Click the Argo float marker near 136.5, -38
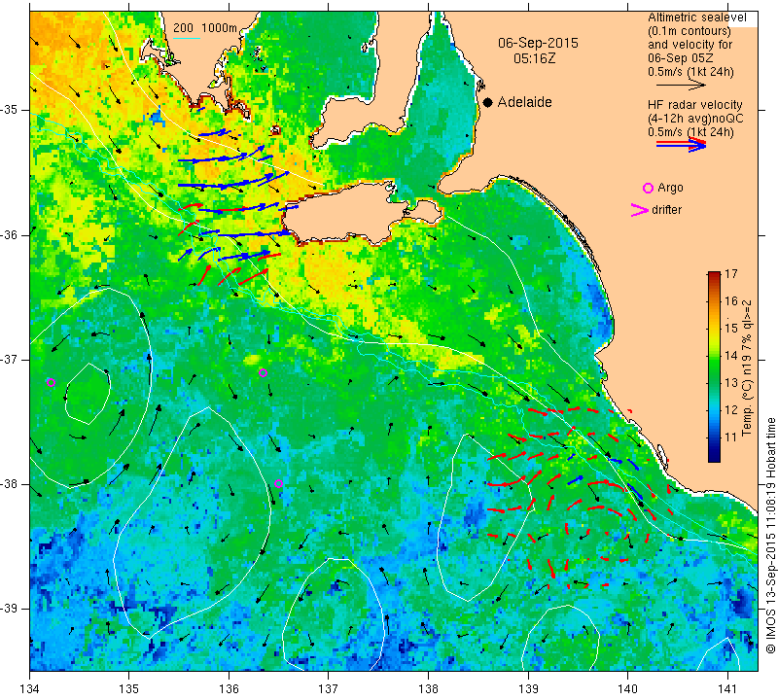 pyautogui.click(x=278, y=484)
